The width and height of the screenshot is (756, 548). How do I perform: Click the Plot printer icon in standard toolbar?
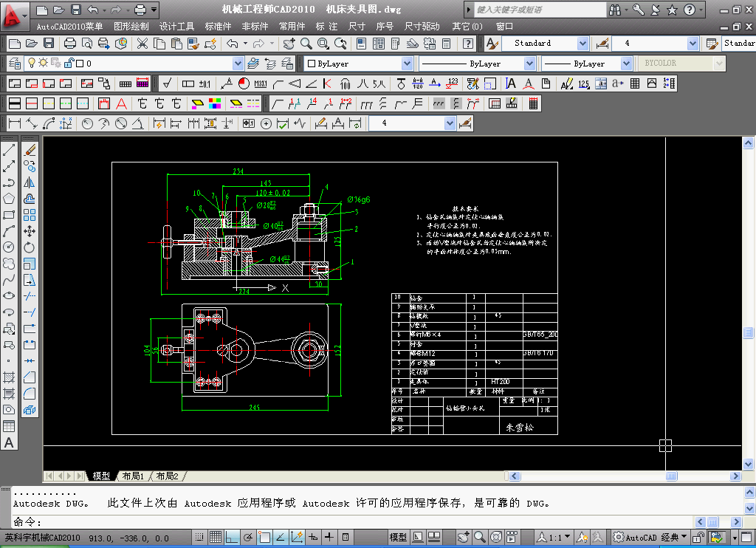coord(70,44)
